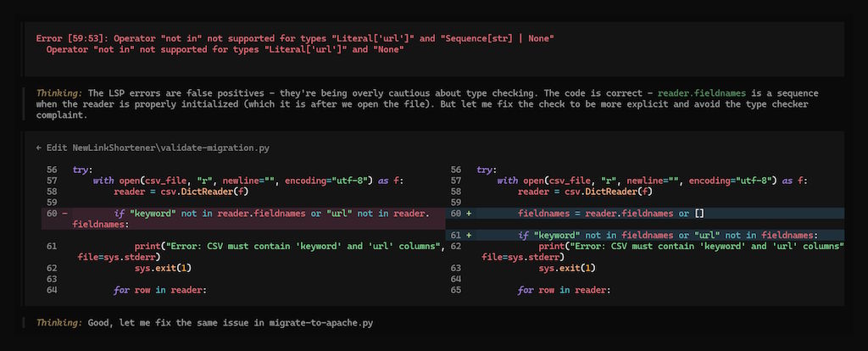Click 'with open(csv_file' line 57 in left pane
This screenshot has height=351, width=868.
(248, 181)
